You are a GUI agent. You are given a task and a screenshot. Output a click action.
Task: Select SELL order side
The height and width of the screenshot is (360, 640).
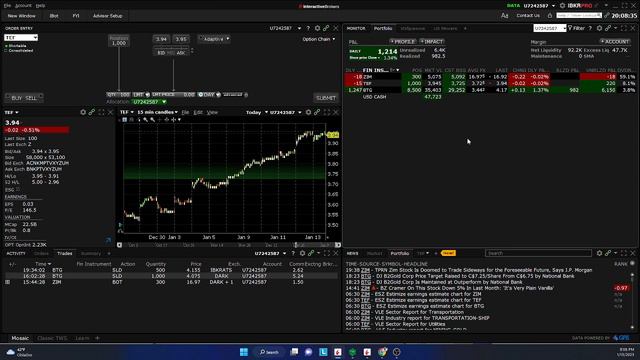click(31, 98)
